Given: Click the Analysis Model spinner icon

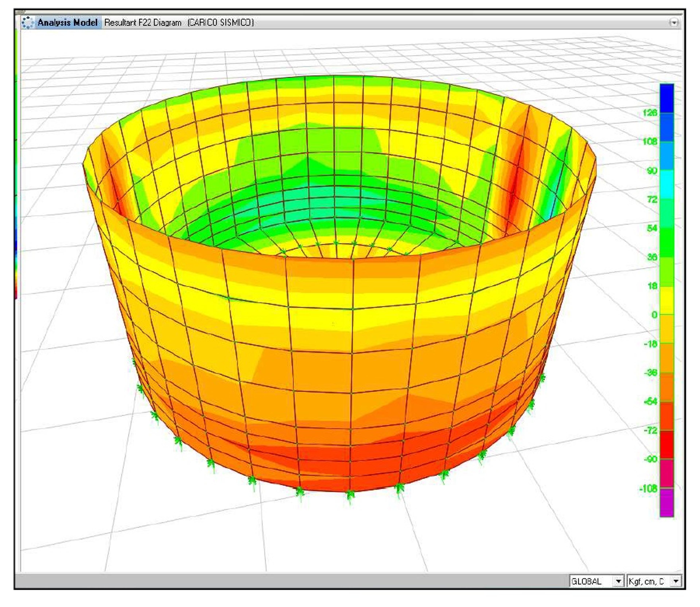Looking at the screenshot, I should (28, 23).
